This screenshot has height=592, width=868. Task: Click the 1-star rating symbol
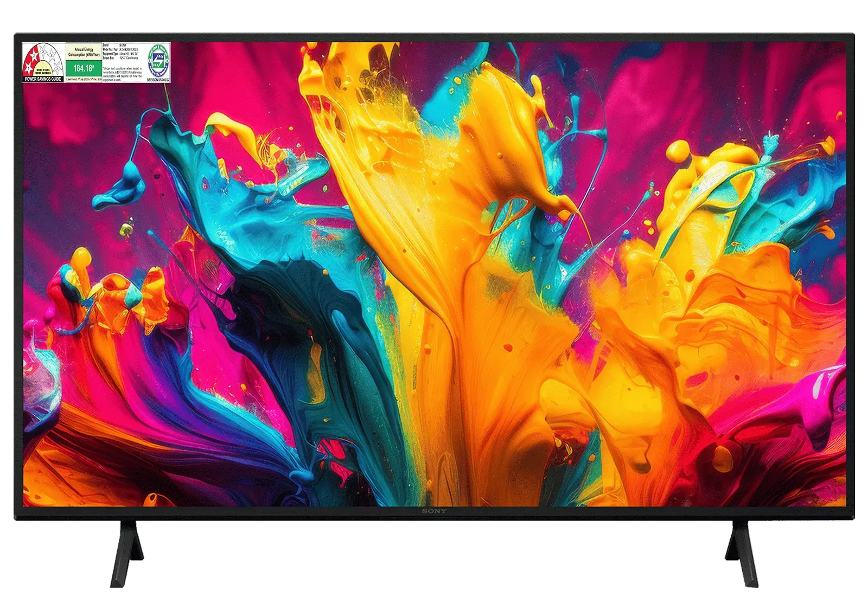(29, 68)
